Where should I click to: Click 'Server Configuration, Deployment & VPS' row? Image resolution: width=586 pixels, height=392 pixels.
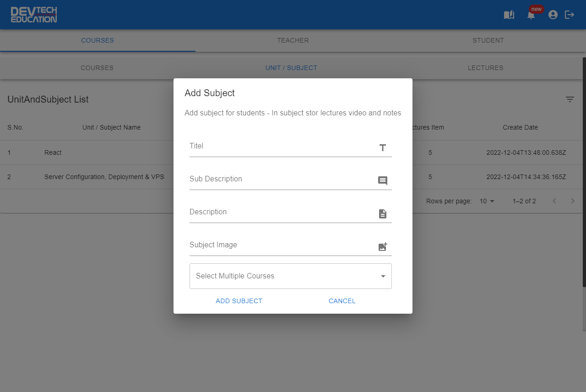pos(104,177)
